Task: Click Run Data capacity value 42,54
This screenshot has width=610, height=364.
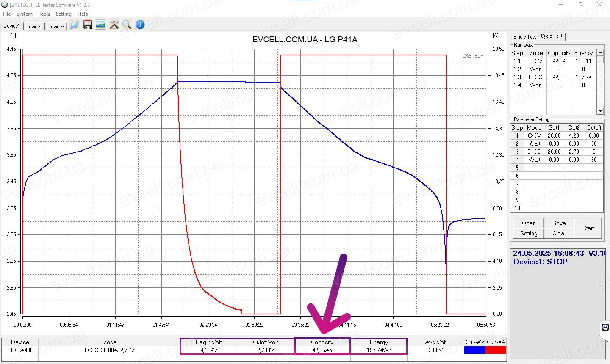Action: click(559, 61)
